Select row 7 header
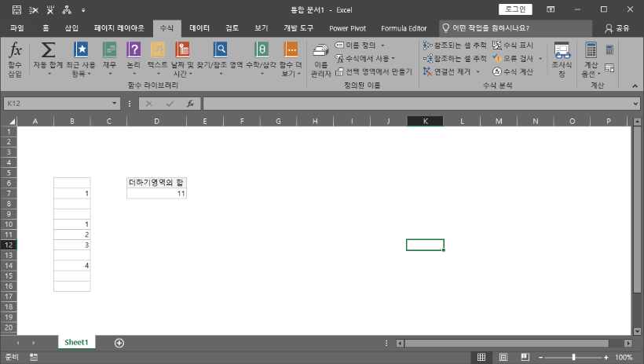This screenshot has width=644, height=364. click(9, 193)
